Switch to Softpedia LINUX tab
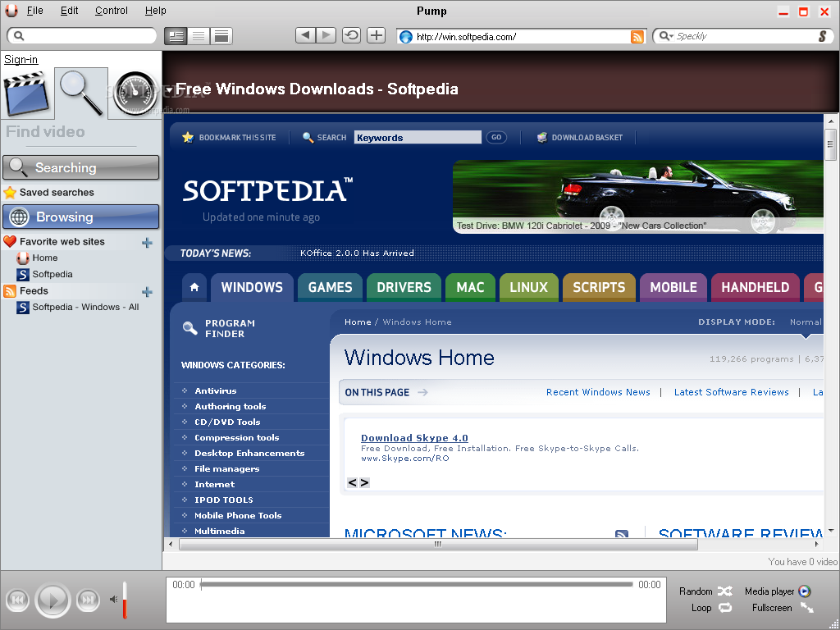 (529, 287)
